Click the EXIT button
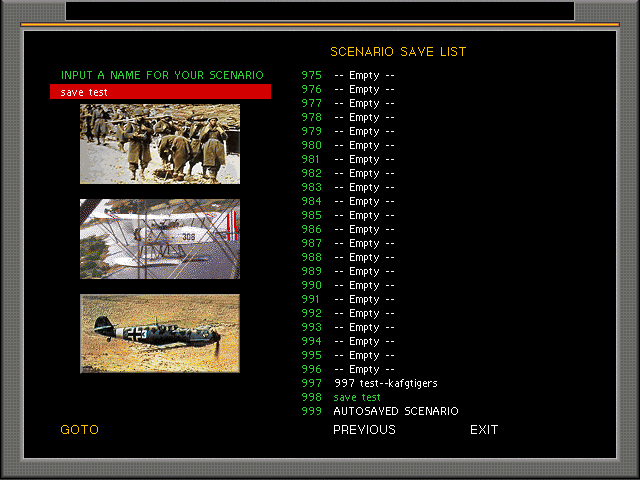 coord(484,430)
